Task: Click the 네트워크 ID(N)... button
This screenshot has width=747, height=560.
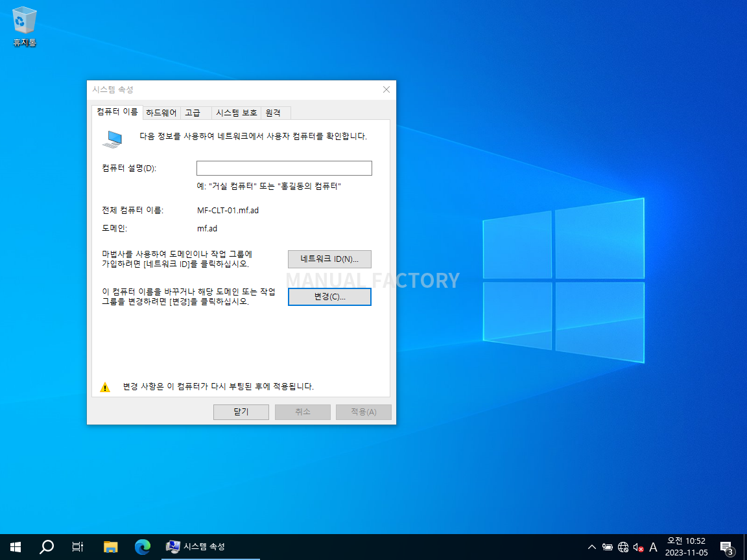Action: (x=329, y=259)
